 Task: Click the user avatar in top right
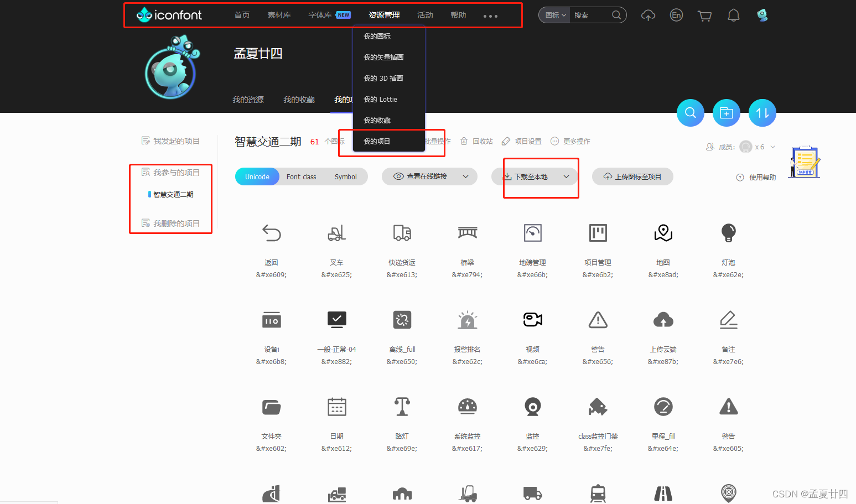(762, 15)
